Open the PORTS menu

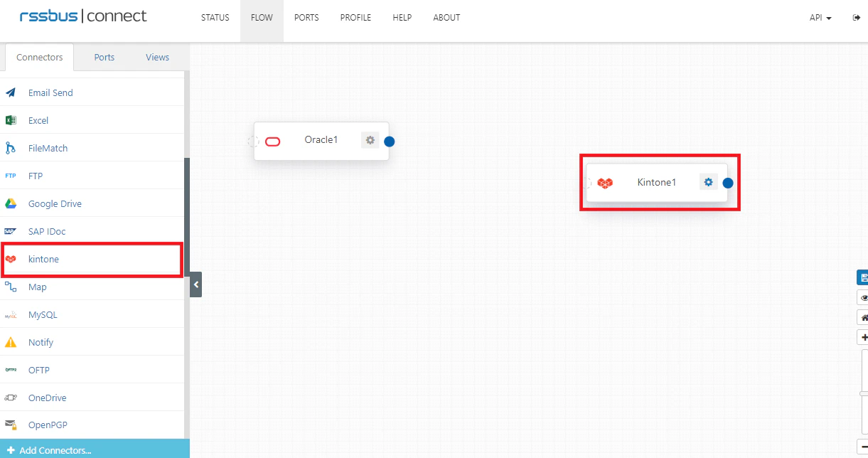306,18
